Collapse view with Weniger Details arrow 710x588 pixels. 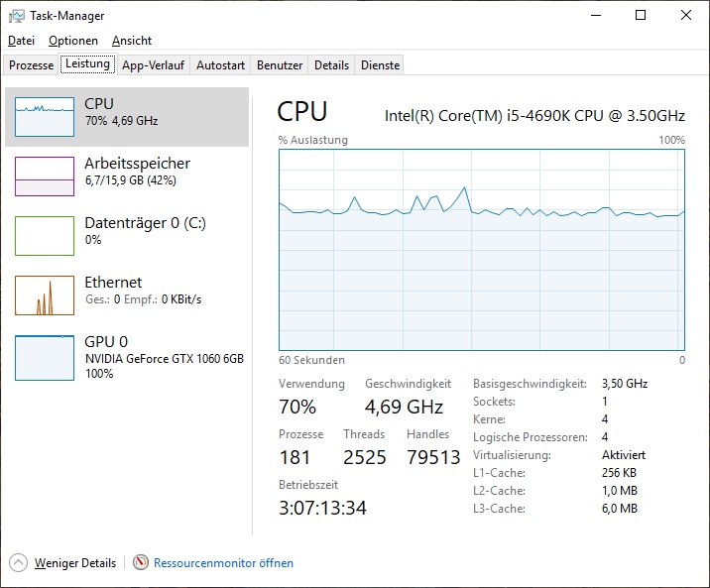point(19,563)
